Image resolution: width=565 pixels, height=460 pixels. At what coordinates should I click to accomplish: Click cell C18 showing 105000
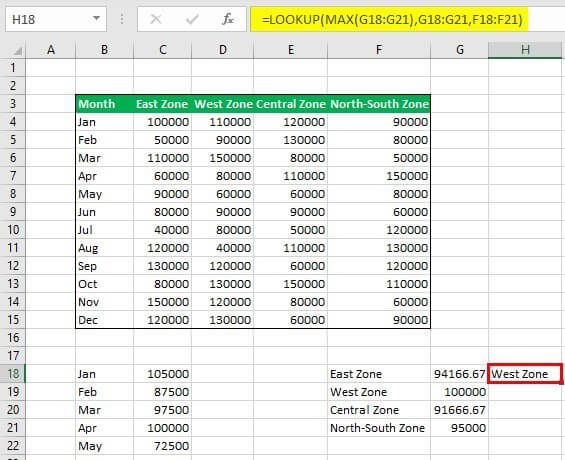(163, 374)
